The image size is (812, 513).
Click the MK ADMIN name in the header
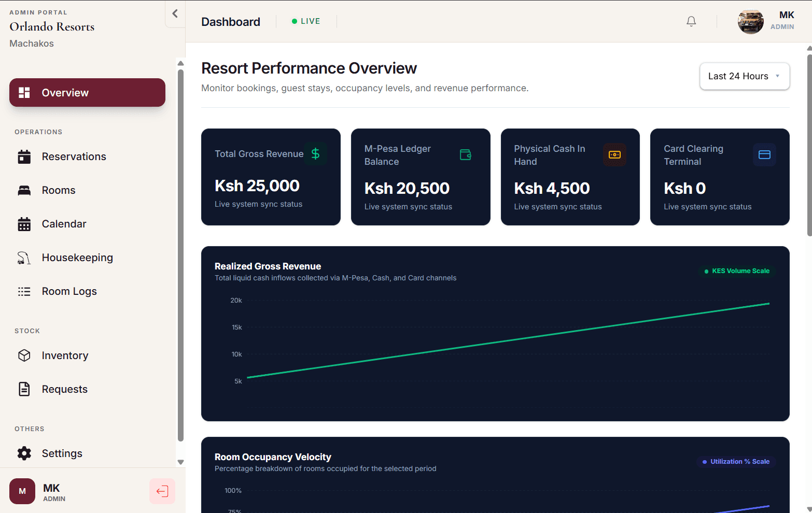pyautogui.click(x=782, y=21)
